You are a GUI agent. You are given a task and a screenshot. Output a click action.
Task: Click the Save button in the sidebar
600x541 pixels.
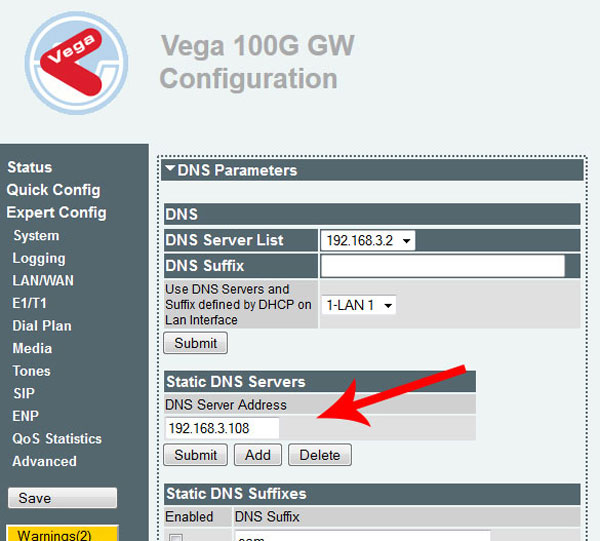[62, 498]
